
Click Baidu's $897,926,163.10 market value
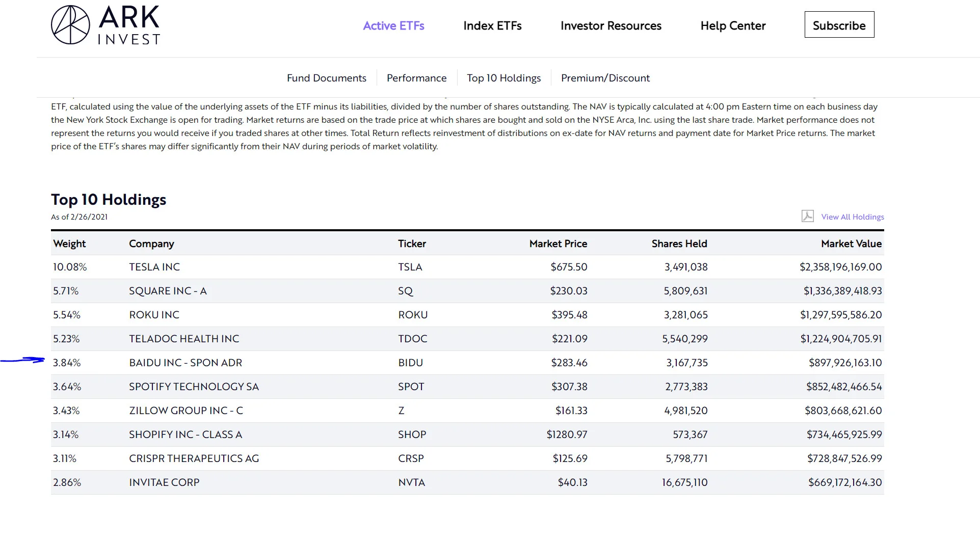[845, 363]
